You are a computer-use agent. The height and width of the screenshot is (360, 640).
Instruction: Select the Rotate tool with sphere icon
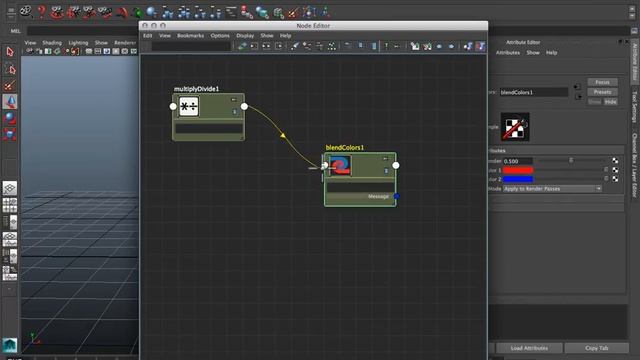pos(10,118)
